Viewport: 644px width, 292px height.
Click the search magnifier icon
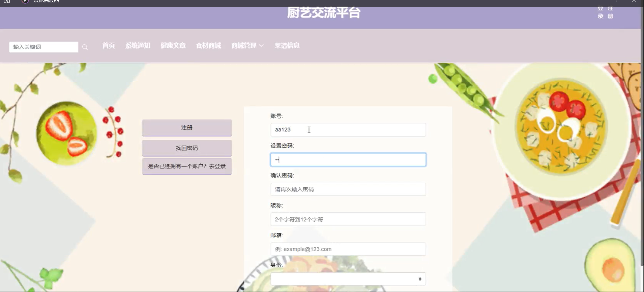85,47
